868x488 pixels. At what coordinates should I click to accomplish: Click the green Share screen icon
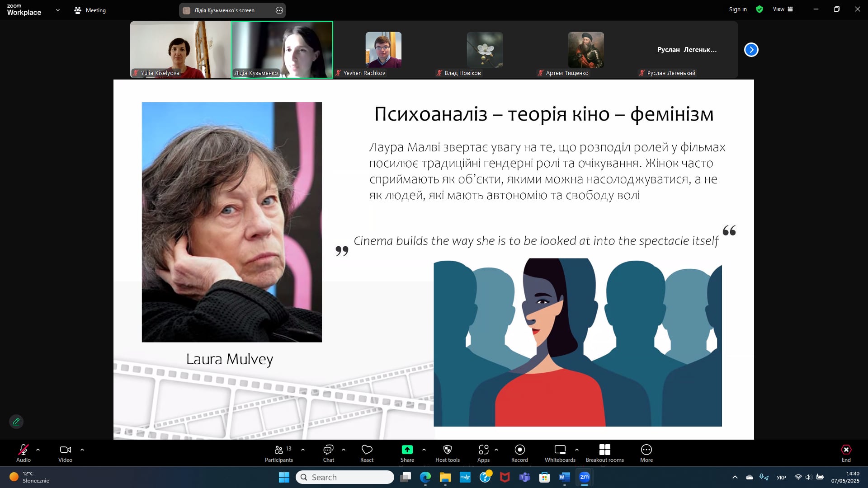point(407,450)
